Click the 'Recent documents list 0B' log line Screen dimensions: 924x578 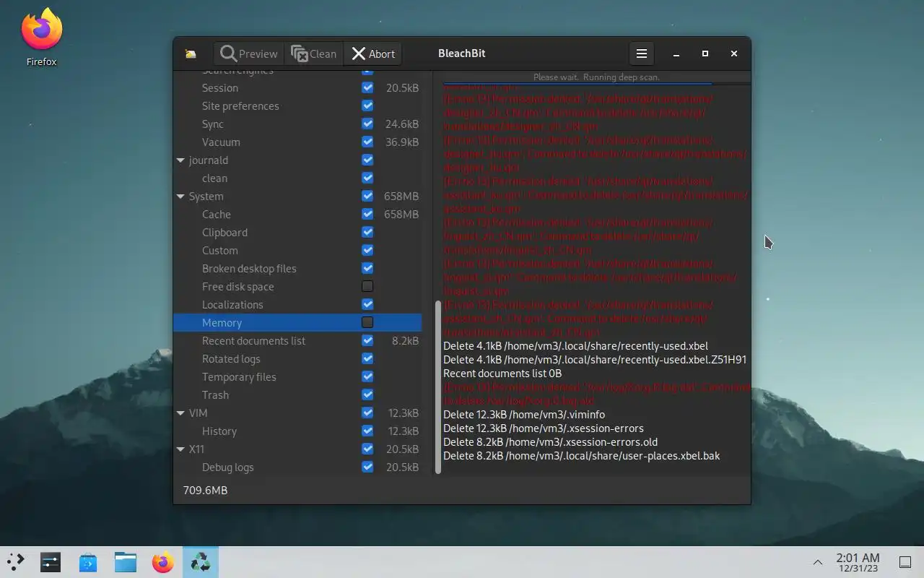[502, 374]
